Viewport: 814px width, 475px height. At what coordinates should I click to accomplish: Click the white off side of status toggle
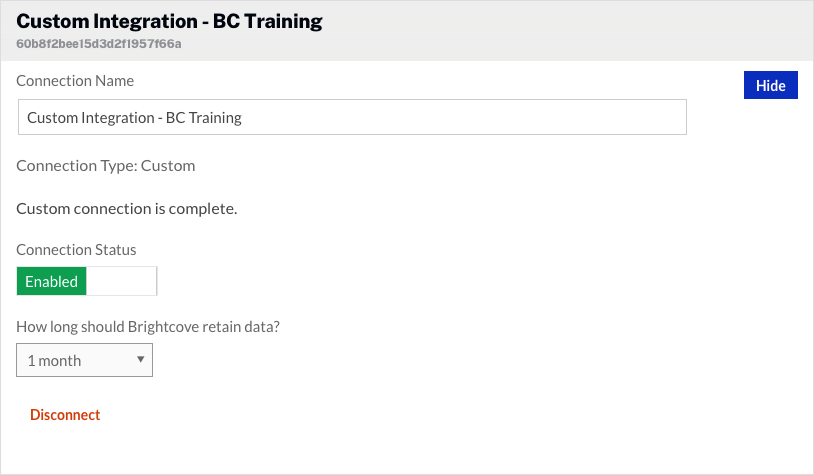click(x=121, y=282)
